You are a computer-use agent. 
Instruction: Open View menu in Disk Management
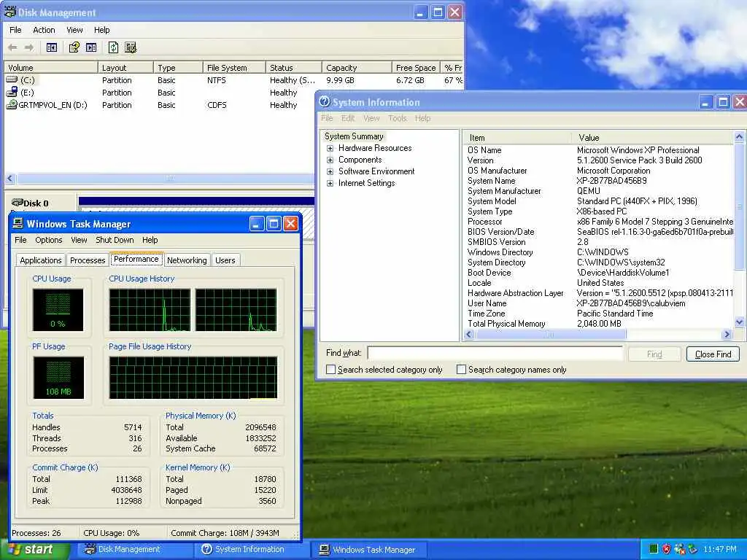(74, 30)
